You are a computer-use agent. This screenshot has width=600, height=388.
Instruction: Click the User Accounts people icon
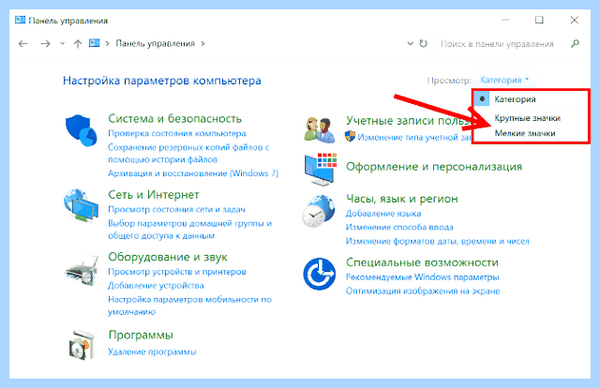tap(320, 130)
